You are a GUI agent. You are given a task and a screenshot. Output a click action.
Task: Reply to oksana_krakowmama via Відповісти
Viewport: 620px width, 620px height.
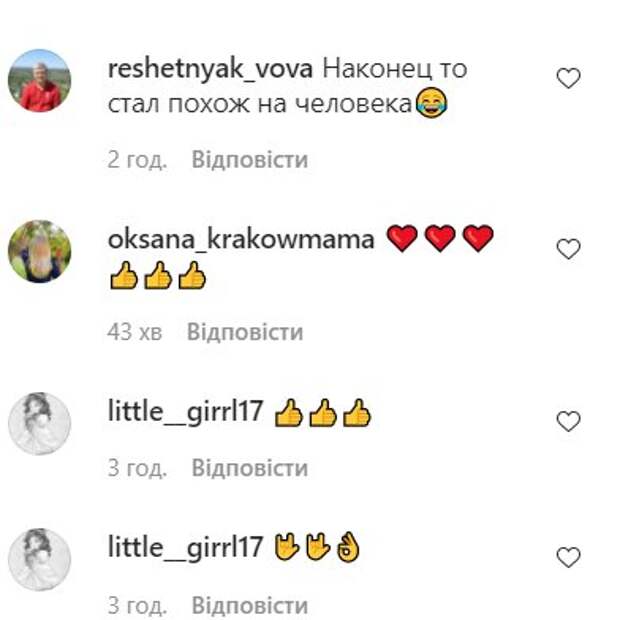(245, 331)
